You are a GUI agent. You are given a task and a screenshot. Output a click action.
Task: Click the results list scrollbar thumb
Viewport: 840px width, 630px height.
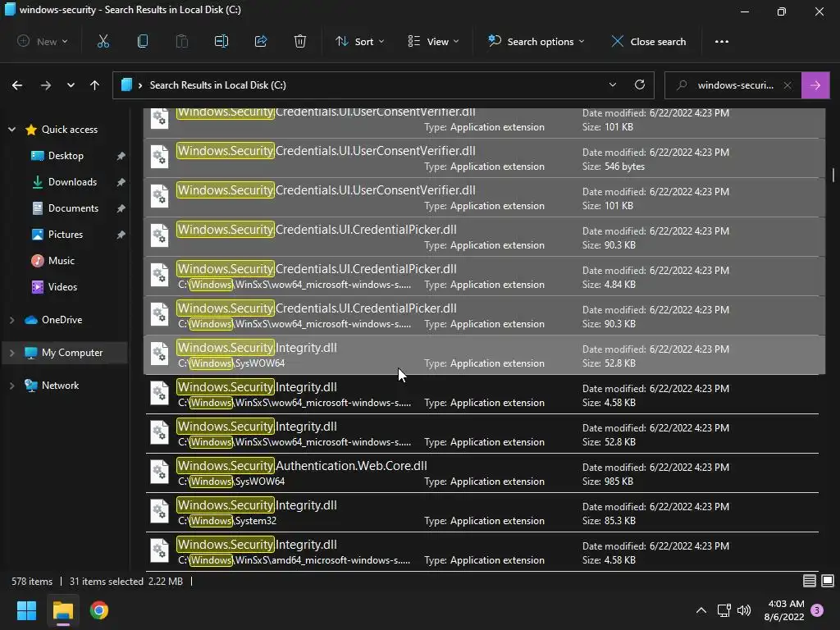pyautogui.click(x=833, y=176)
